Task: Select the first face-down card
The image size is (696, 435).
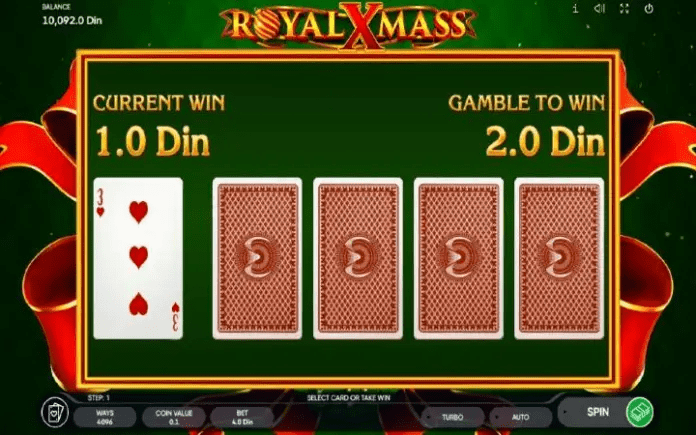Action: (257, 258)
